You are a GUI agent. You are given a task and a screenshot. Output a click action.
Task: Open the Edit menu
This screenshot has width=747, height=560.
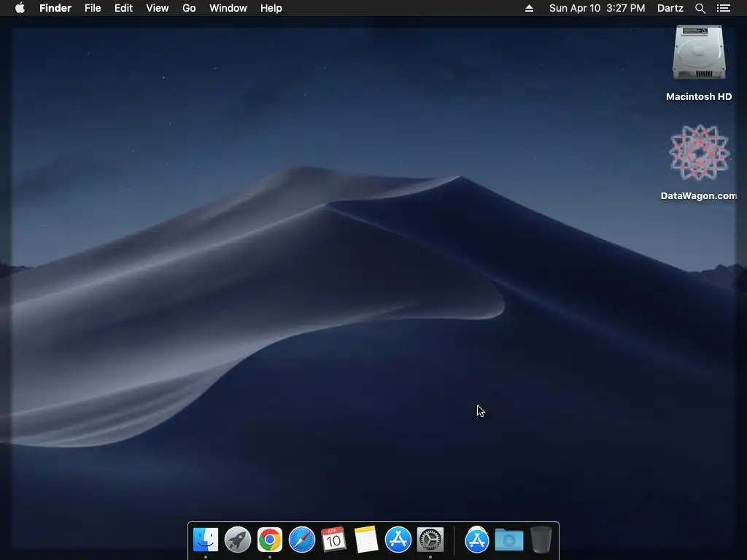[x=123, y=8]
